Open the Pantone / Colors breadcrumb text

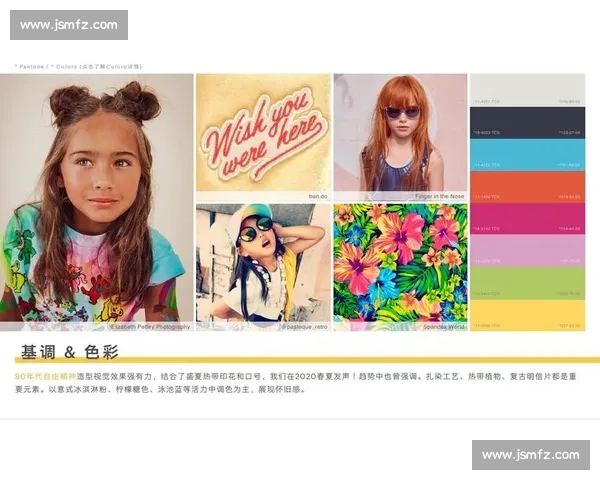(77, 66)
